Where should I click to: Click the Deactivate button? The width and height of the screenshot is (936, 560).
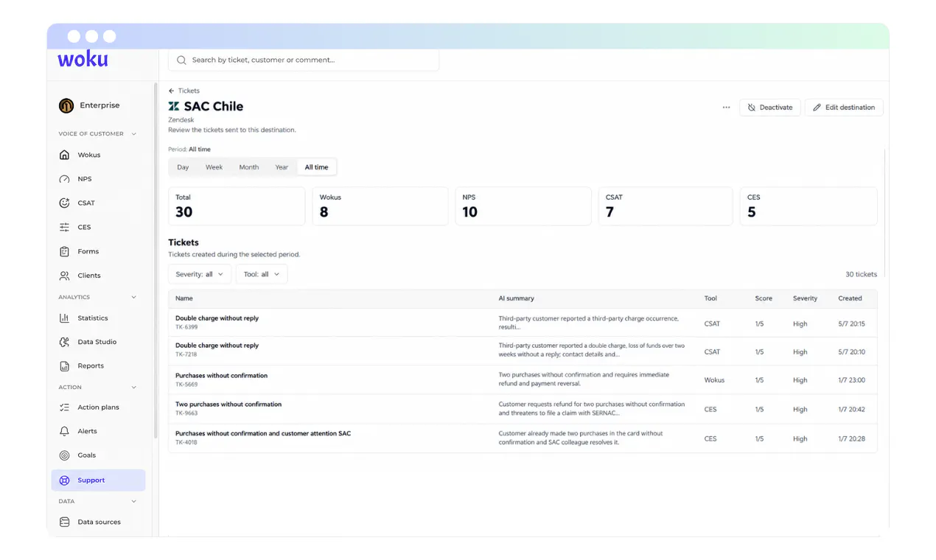click(770, 108)
